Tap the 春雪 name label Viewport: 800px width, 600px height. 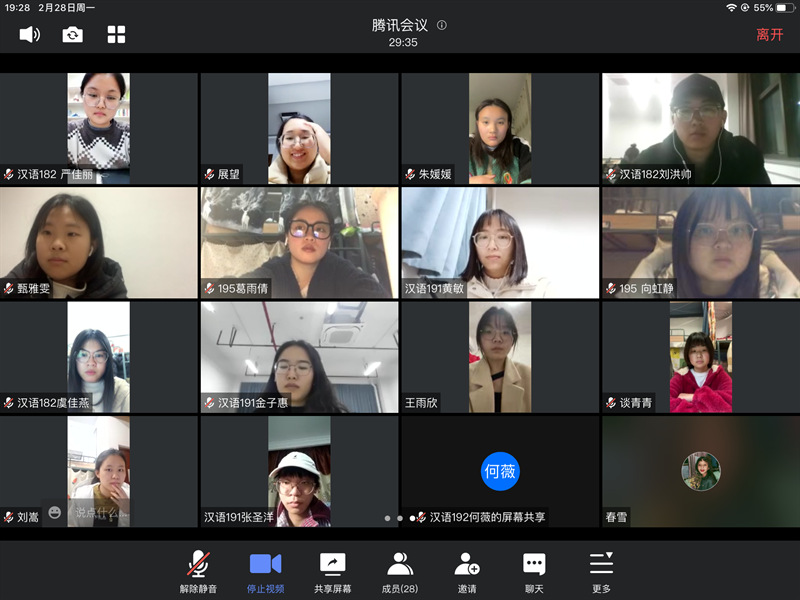(616, 517)
